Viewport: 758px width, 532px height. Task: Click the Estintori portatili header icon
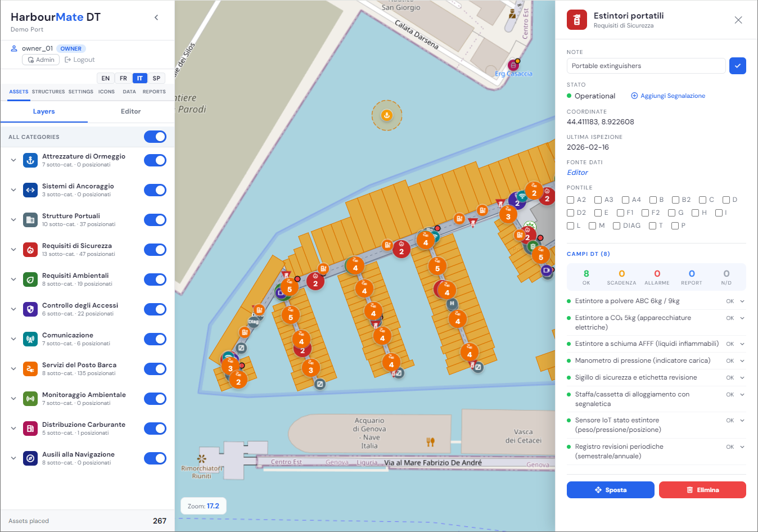576,19
